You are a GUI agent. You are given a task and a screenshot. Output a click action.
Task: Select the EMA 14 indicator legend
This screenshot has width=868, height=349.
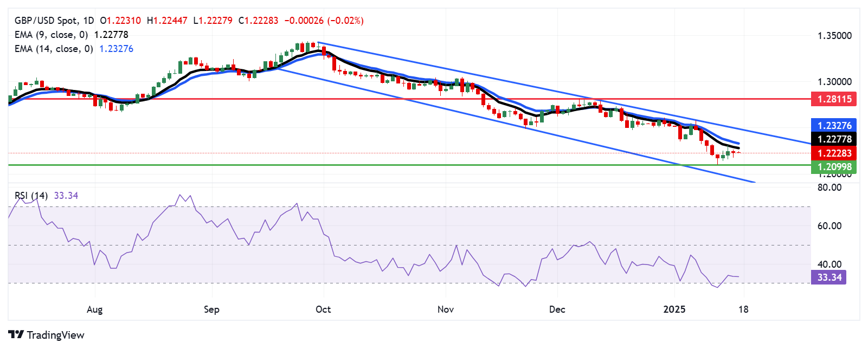(53, 49)
